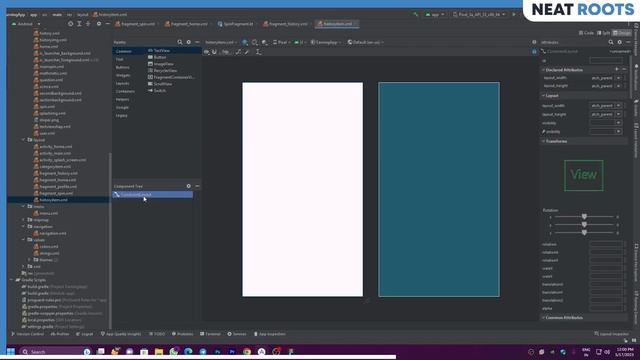640x360 pixels.
Task: Minimize the Component Tree panel
Action: [x=197, y=186]
